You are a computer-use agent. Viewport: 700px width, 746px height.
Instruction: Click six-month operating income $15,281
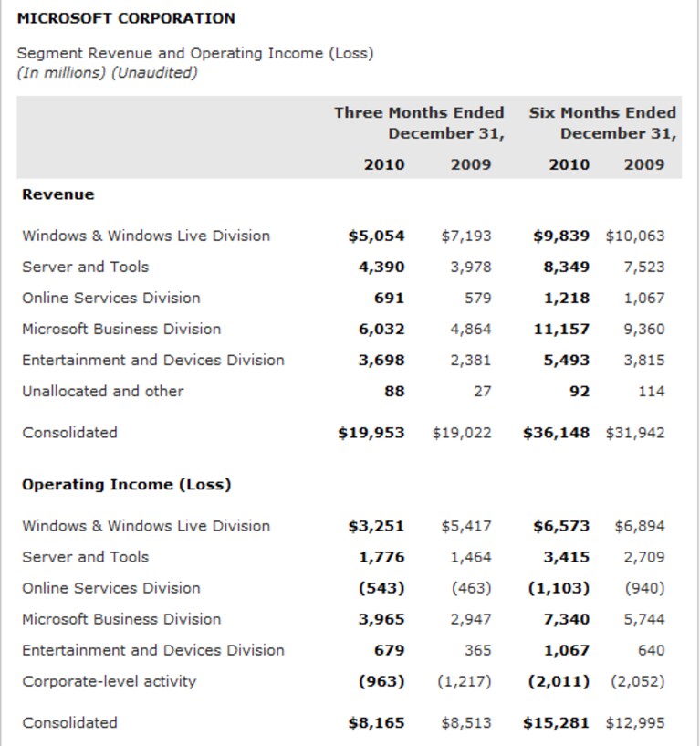coord(557,723)
